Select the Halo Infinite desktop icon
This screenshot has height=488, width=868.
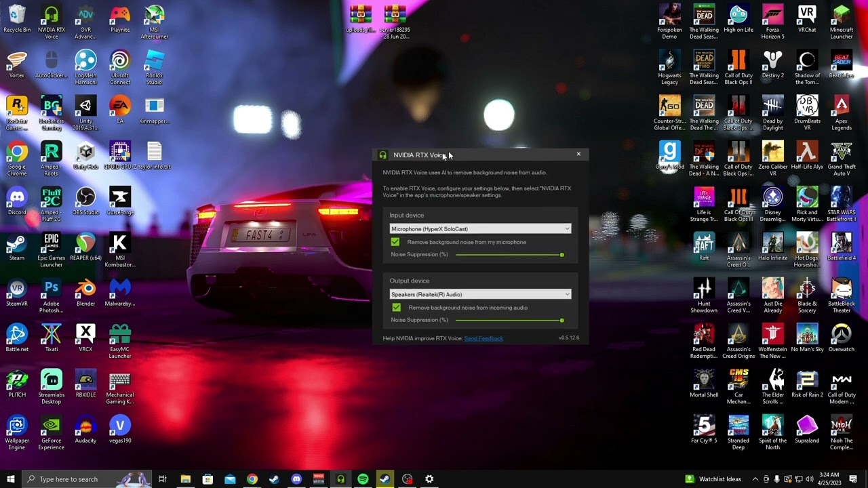click(772, 247)
